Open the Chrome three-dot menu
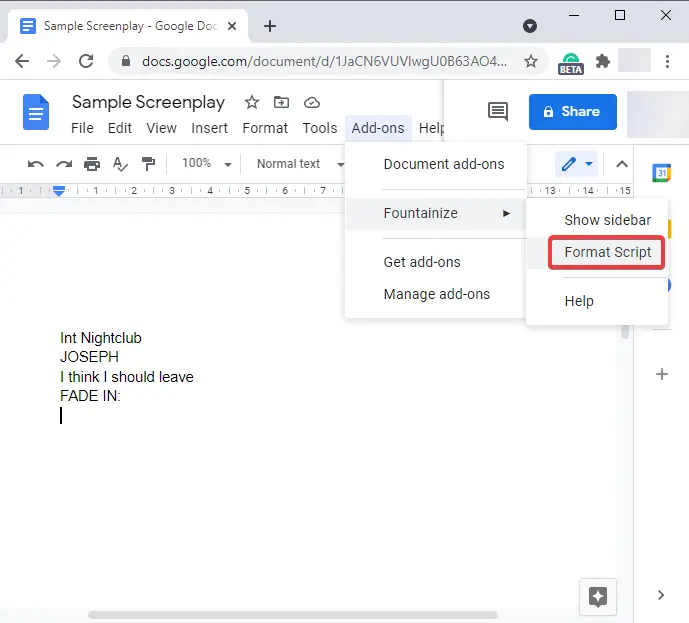 pyautogui.click(x=667, y=61)
